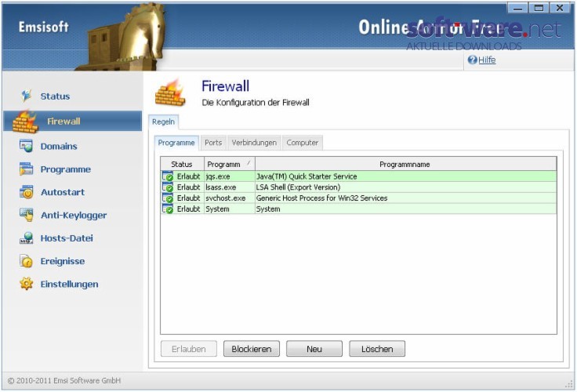Image resolution: width=577 pixels, height=392 pixels.
Task: Select the svchost.exe program cell
Action: (x=230, y=198)
